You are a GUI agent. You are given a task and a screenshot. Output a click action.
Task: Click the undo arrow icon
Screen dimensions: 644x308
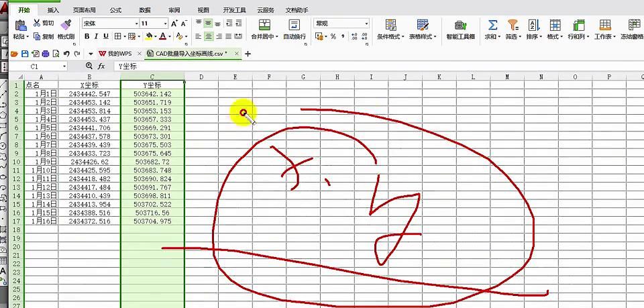66,54
